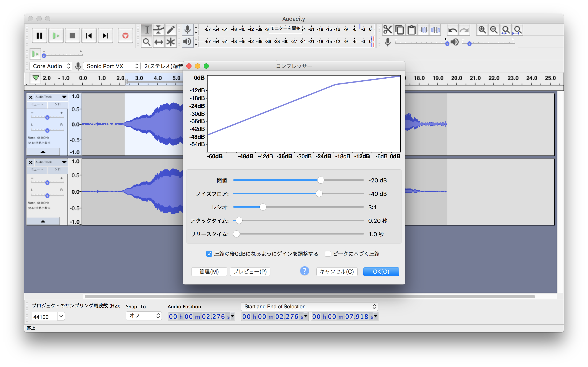Open compressor help question mark
The height and width of the screenshot is (367, 588).
pyautogui.click(x=304, y=271)
